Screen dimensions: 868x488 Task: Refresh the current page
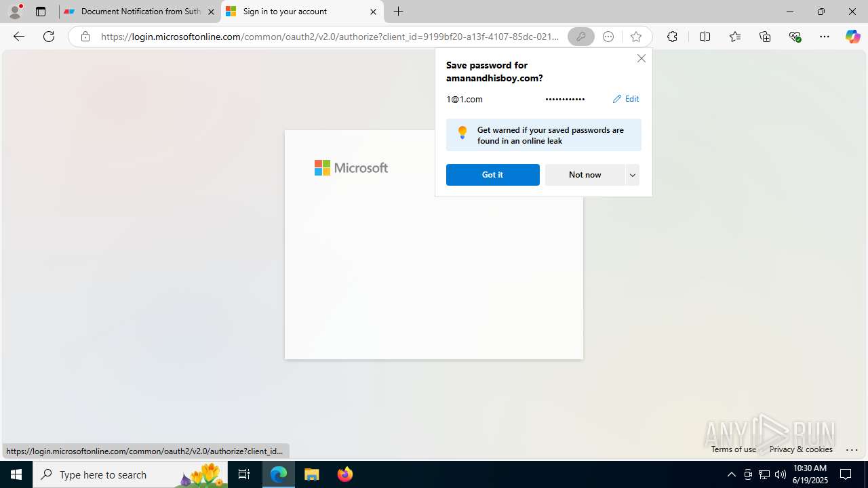(x=49, y=37)
